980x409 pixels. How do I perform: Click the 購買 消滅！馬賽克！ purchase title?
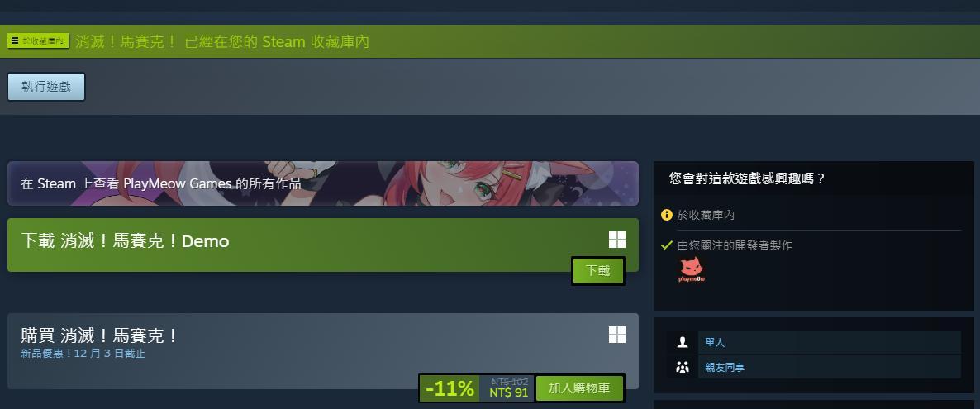pyautogui.click(x=99, y=335)
